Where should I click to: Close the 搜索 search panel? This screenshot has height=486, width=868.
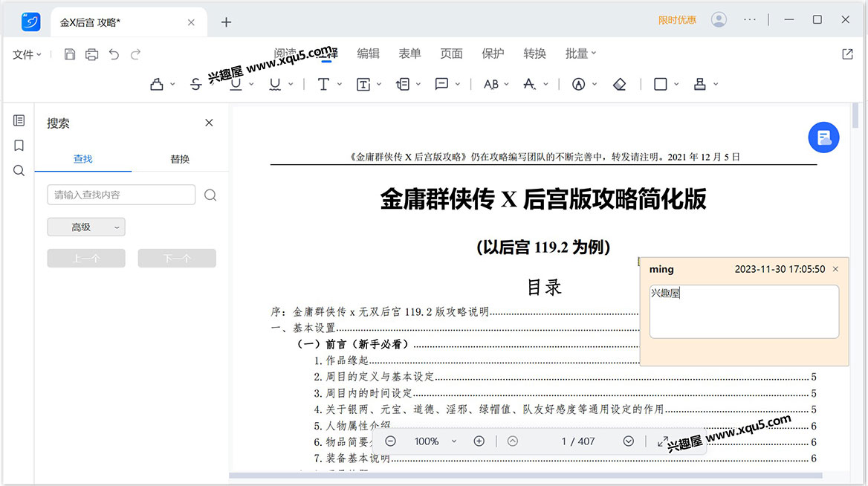[x=209, y=123]
